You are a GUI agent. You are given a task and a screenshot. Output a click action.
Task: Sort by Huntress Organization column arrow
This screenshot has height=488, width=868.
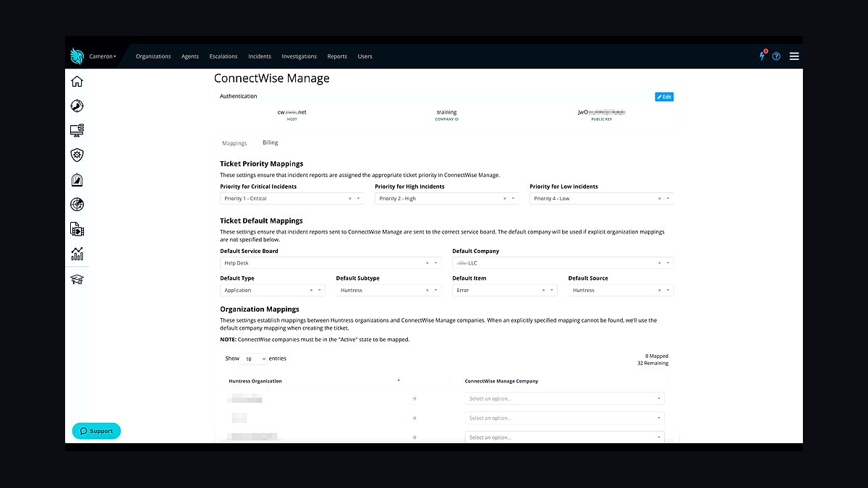399,380
